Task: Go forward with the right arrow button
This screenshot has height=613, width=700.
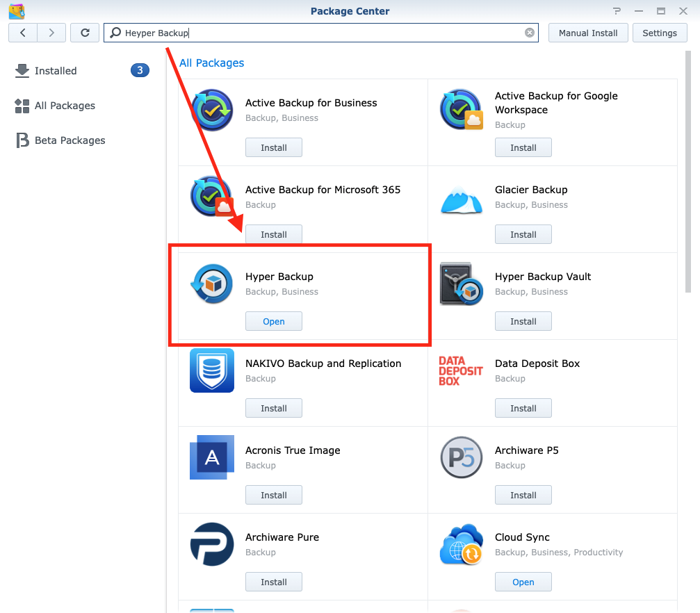Action: coord(51,33)
